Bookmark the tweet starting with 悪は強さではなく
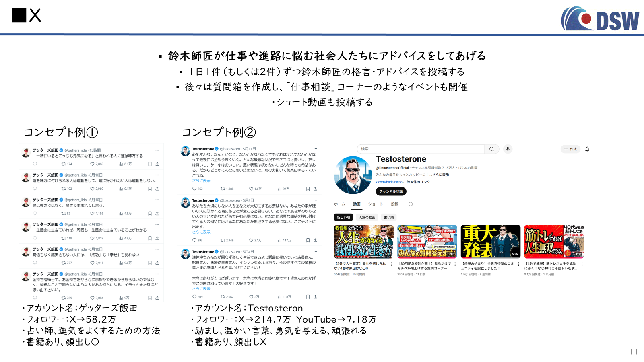 click(x=150, y=214)
